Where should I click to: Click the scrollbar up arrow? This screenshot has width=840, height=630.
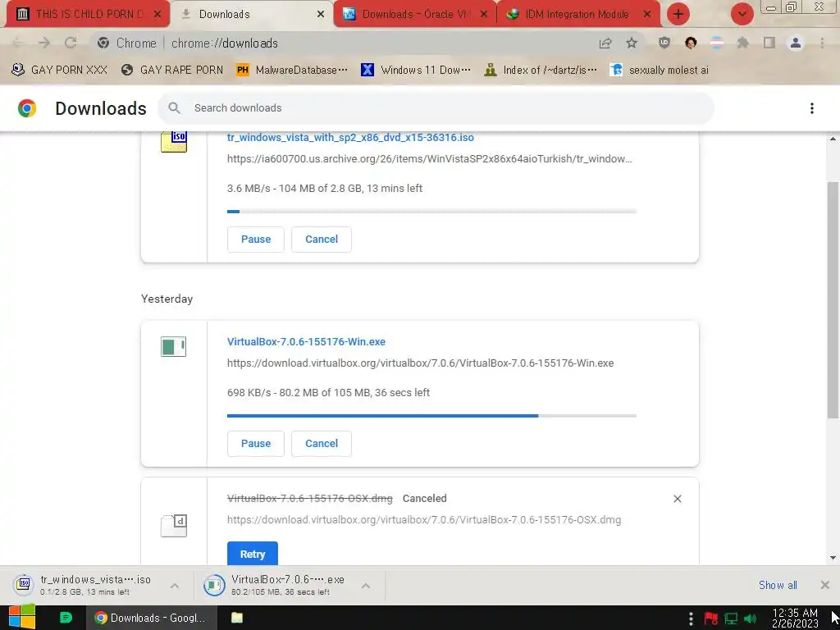point(833,139)
